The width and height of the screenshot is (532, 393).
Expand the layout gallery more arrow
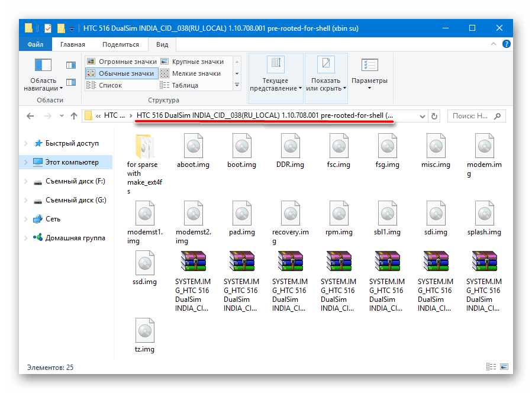[237, 85]
